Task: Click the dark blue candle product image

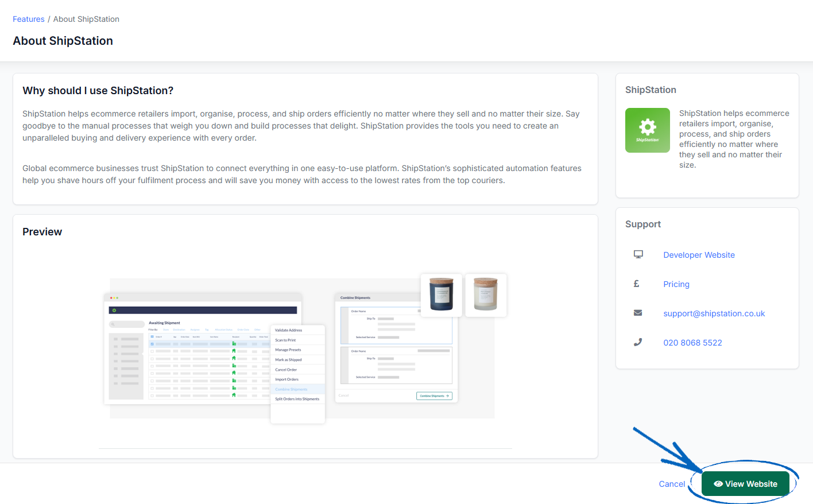Action: [x=442, y=294]
